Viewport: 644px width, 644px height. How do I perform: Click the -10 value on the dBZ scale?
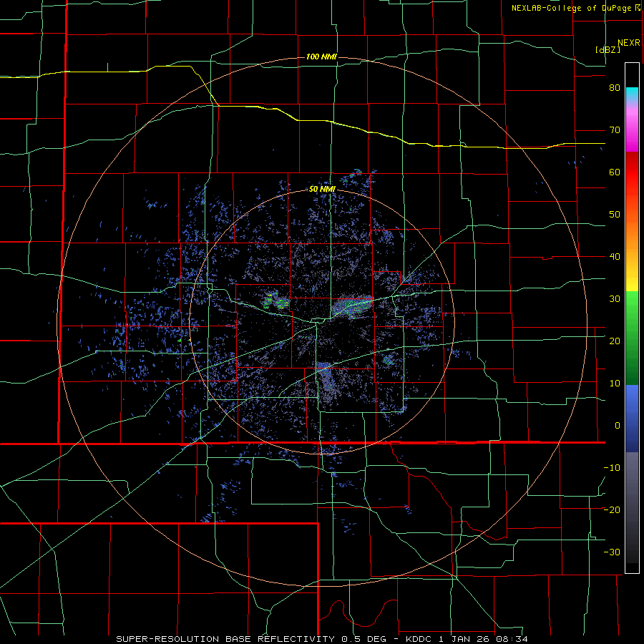pyautogui.click(x=612, y=468)
